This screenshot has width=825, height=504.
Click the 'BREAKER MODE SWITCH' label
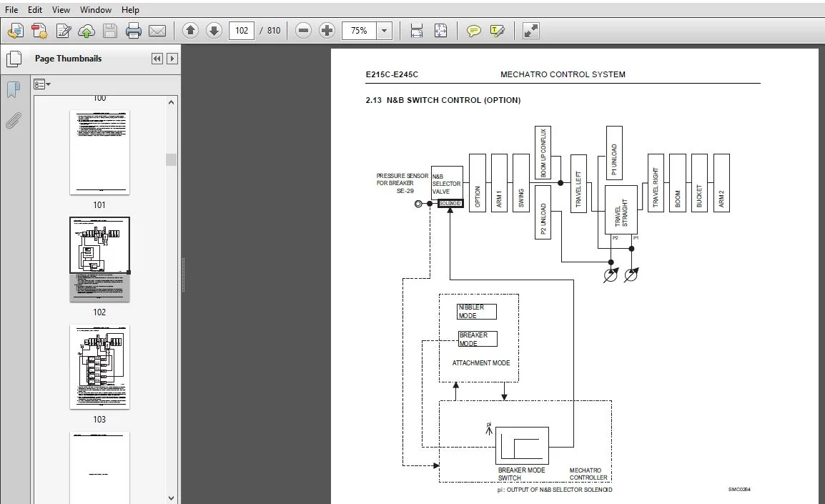pos(521,474)
